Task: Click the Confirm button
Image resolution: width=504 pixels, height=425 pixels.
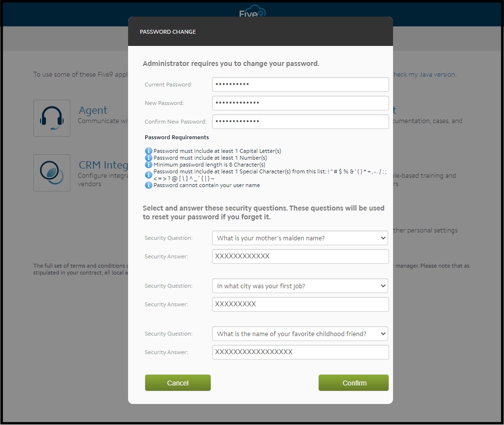Action: click(353, 383)
